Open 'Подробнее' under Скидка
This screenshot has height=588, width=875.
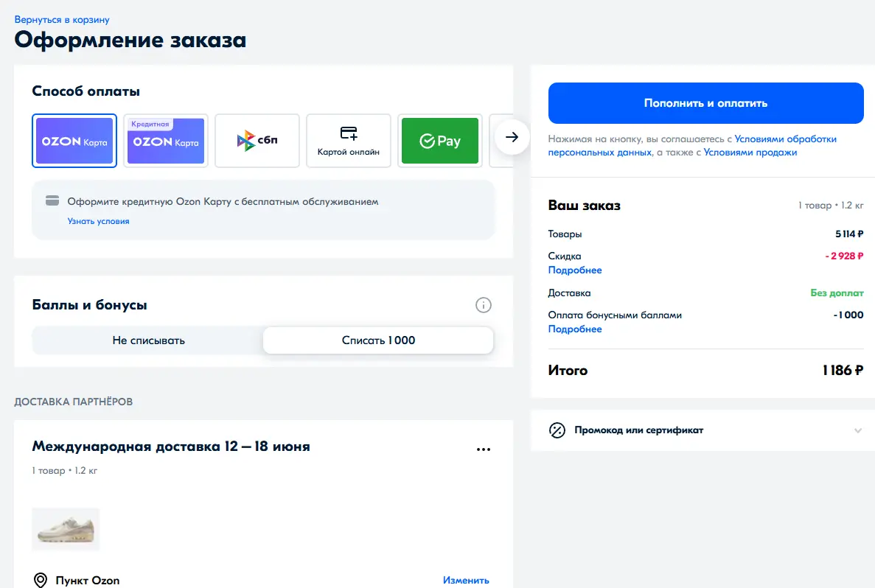(575, 270)
